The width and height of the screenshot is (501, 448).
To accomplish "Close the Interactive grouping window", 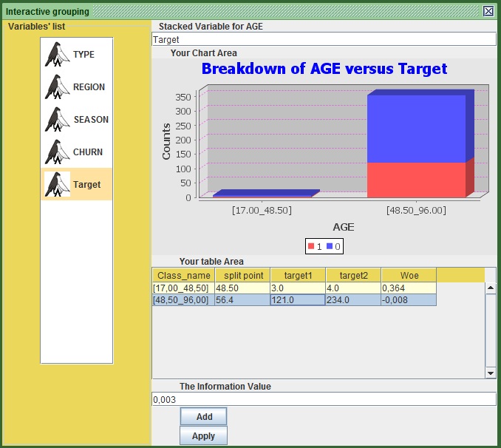I will click(488, 12).
